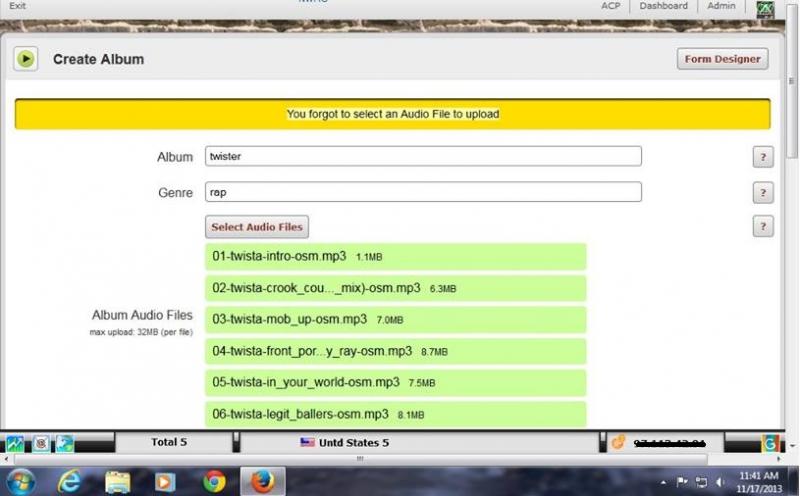Click the horizontal scrollbar thumb
This screenshot has width=800, height=496.
(360, 459)
